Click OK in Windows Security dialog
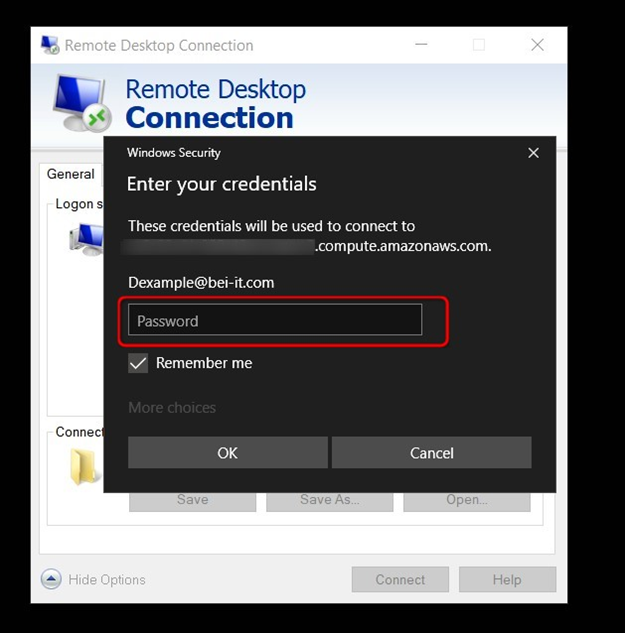This screenshot has height=633, width=625. tap(228, 452)
